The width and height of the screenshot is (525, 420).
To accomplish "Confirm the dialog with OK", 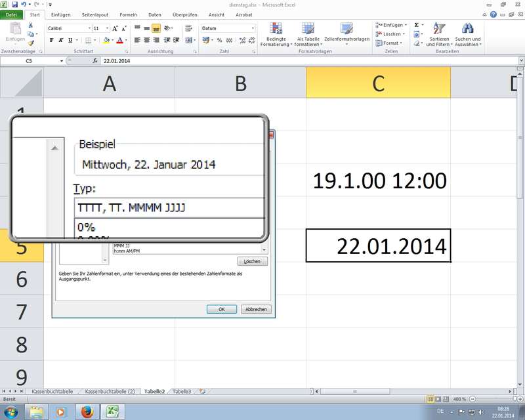I will (222, 309).
